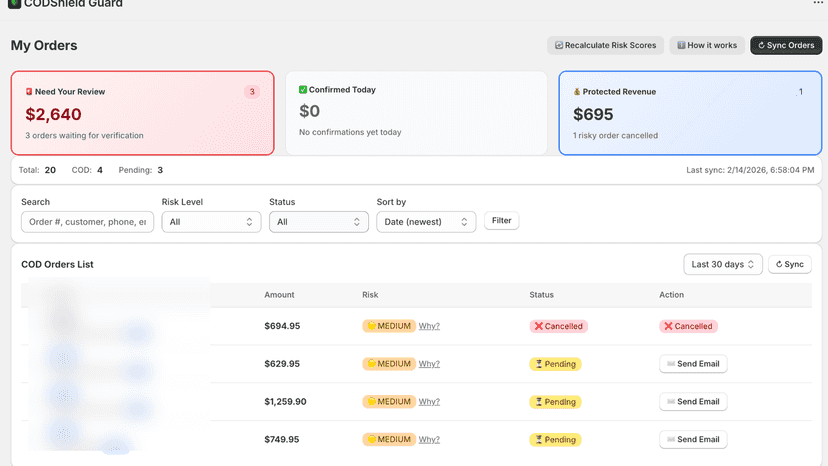828x466 pixels.
Task: Click Why? link for the $749.95 order
Action: point(429,440)
